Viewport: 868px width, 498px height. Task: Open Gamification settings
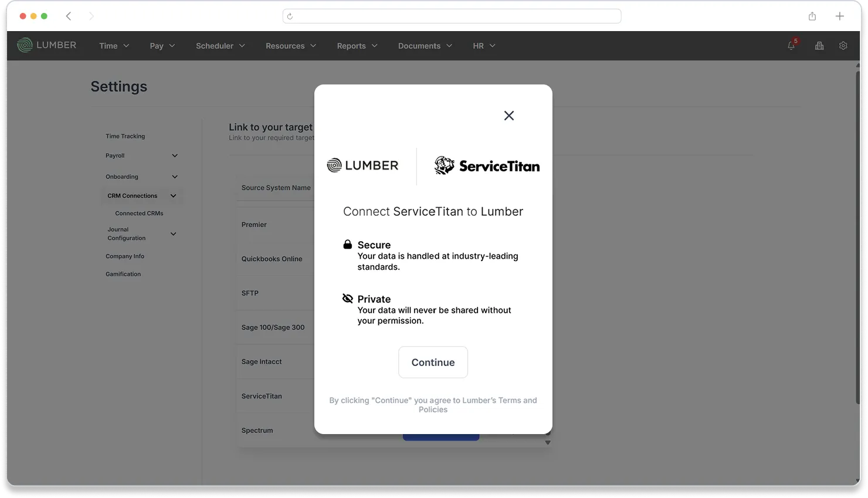coord(123,274)
